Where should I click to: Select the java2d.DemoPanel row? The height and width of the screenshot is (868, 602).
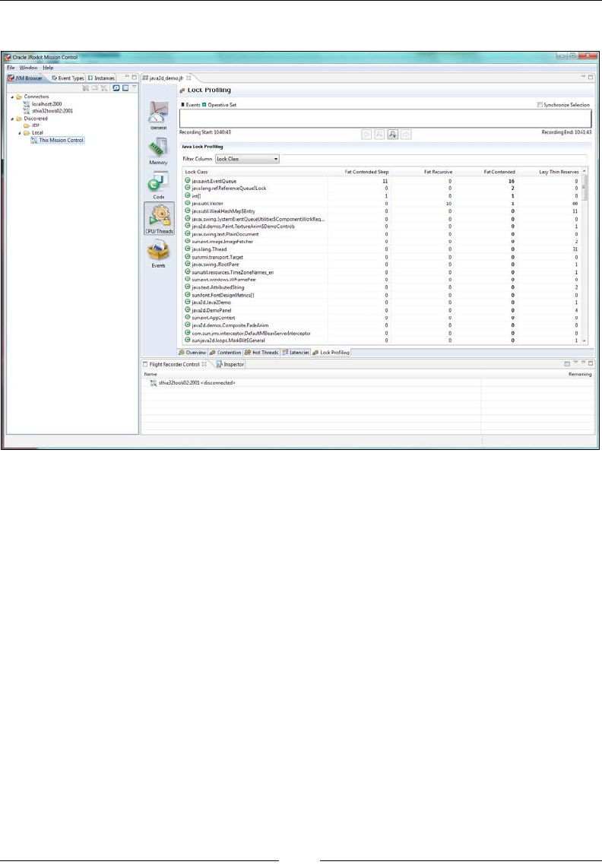tap(382, 310)
